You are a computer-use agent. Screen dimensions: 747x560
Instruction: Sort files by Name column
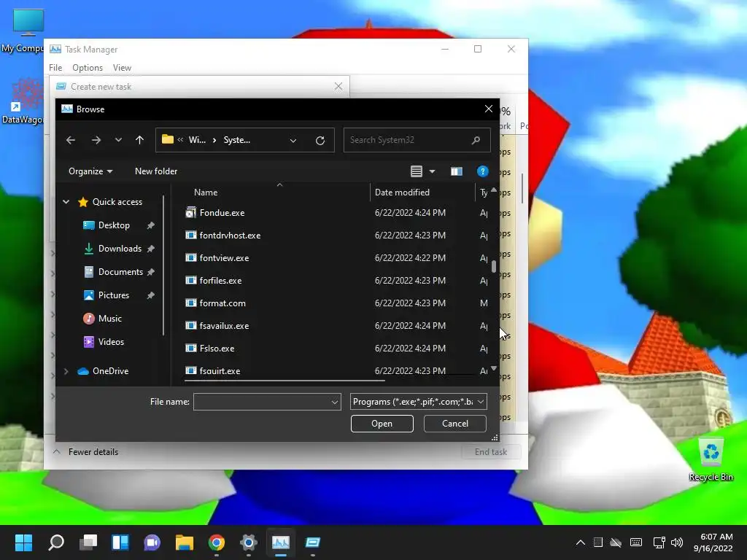[205, 192]
